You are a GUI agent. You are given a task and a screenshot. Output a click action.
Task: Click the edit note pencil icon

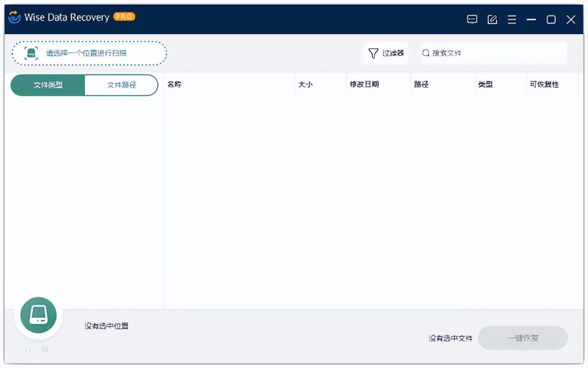click(x=492, y=19)
